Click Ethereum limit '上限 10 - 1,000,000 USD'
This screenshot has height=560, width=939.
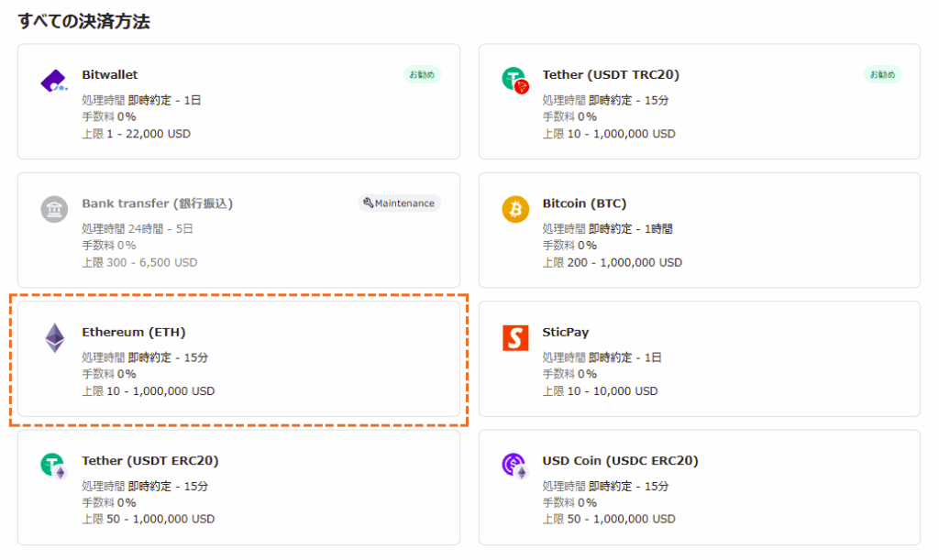pyautogui.click(x=149, y=390)
